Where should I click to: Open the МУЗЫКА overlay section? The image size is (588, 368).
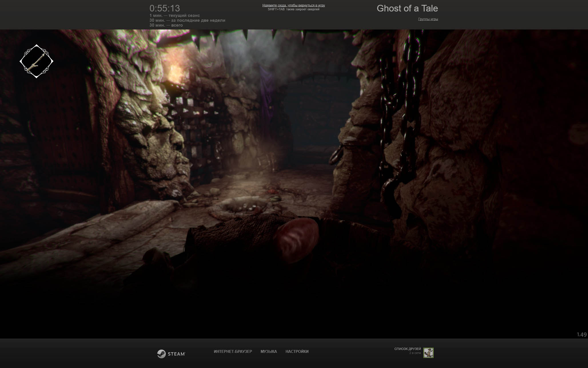269,351
